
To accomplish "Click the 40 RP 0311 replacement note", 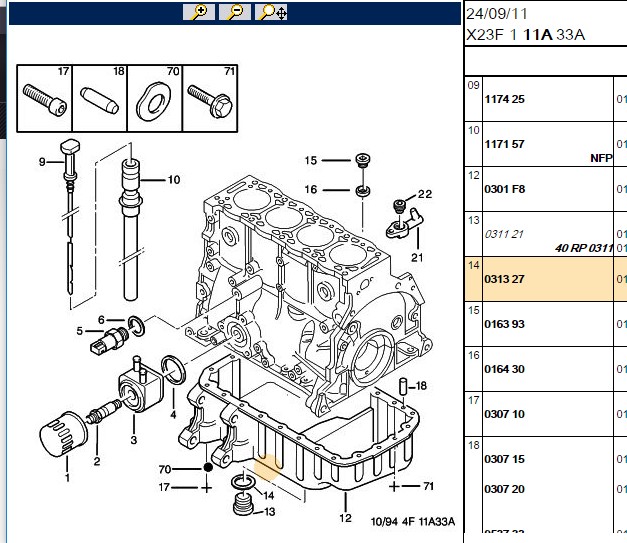I will click(x=584, y=248).
